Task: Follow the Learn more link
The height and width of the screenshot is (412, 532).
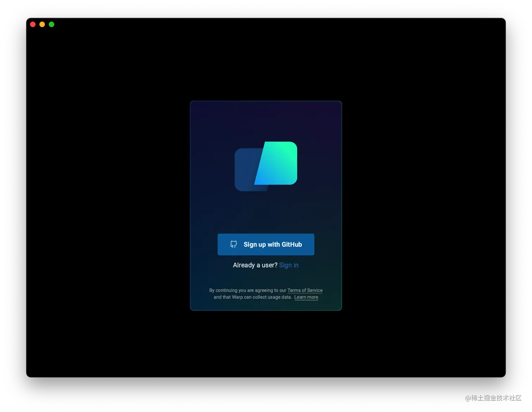Action: [x=306, y=297]
